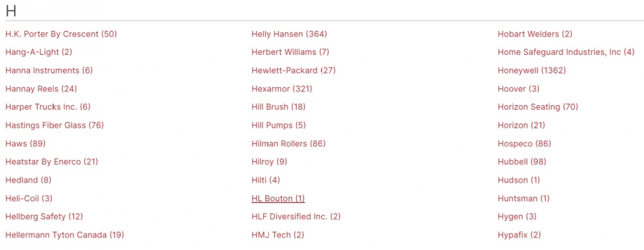Click the Haws brand link

point(25,144)
